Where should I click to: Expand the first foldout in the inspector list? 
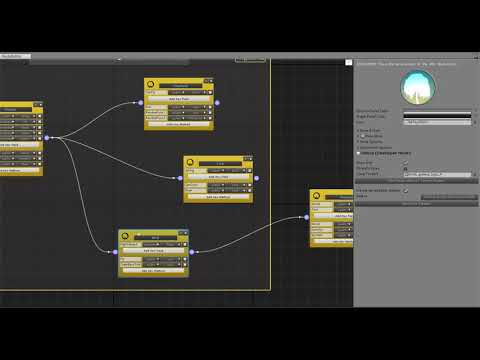pyautogui.click(x=358, y=131)
